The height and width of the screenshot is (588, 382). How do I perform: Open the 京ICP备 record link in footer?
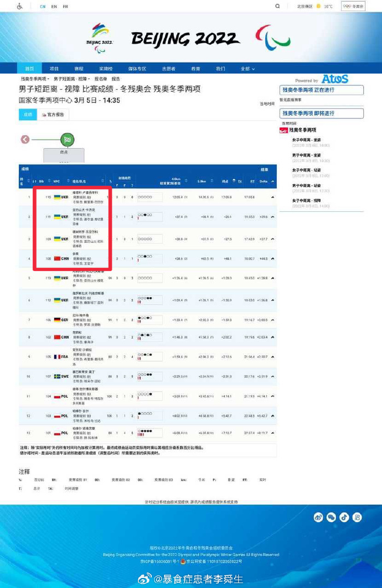click(x=159, y=561)
